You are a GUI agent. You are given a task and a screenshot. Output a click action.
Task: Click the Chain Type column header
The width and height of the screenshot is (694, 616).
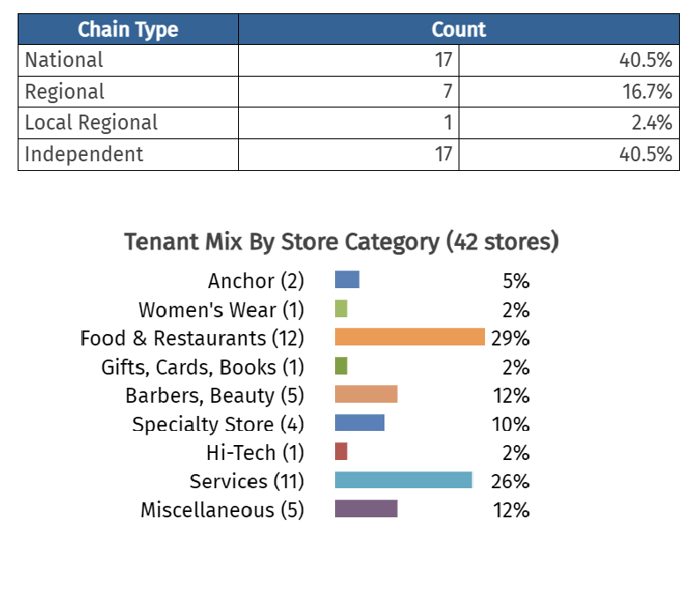(x=128, y=30)
